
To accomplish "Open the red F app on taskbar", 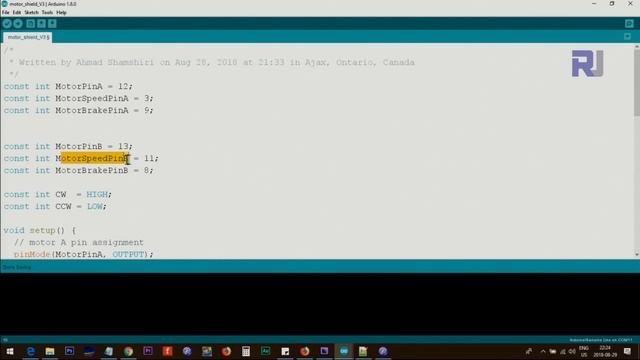I will coord(167,351).
